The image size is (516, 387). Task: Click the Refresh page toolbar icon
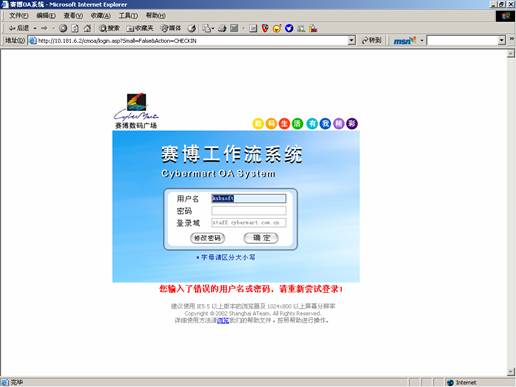tap(75, 29)
